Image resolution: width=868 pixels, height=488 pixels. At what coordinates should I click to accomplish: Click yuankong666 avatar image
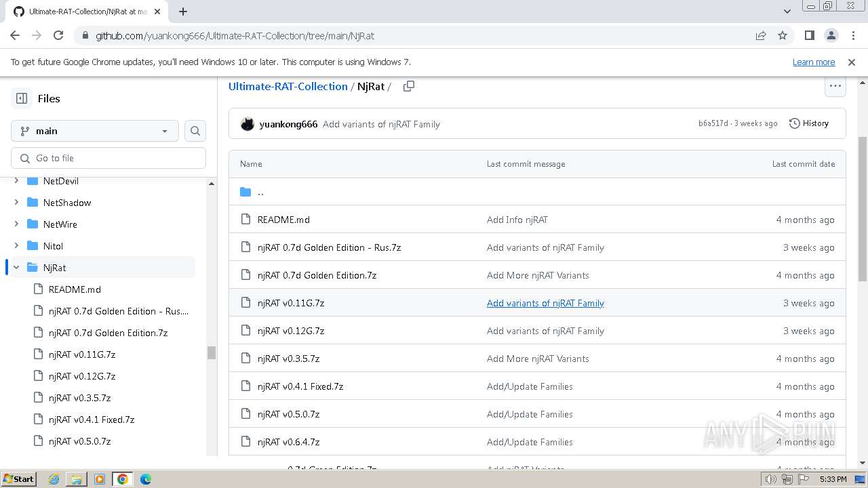248,124
